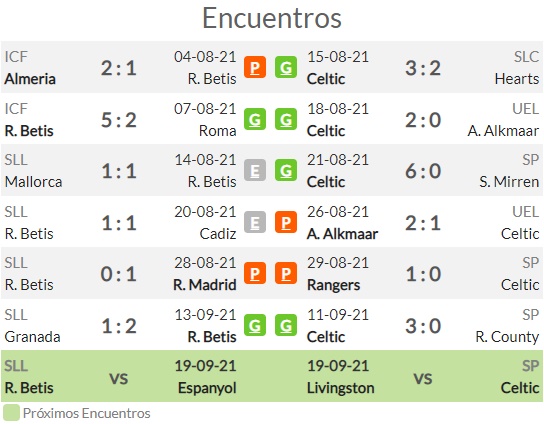Screen dimensions: 544x424
Task: Click the green G badge for Celtic vs A. Alkmaar
Action: click(x=286, y=119)
